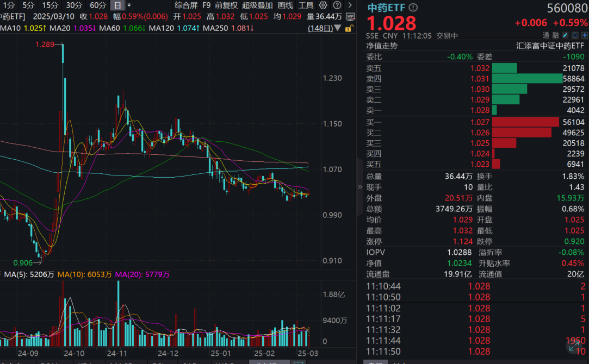Expand the > chevron for more toolbar tools
This screenshot has height=364, width=589.
[x=349, y=5]
